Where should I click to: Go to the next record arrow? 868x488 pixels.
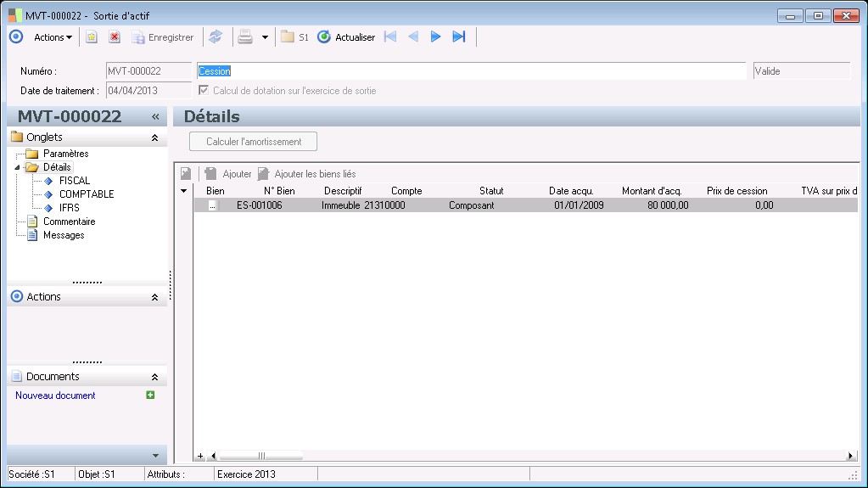tap(436, 36)
